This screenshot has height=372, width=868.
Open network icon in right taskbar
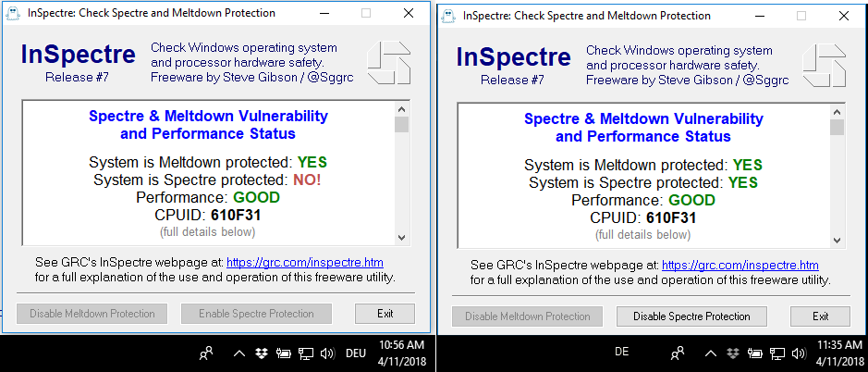(x=777, y=353)
